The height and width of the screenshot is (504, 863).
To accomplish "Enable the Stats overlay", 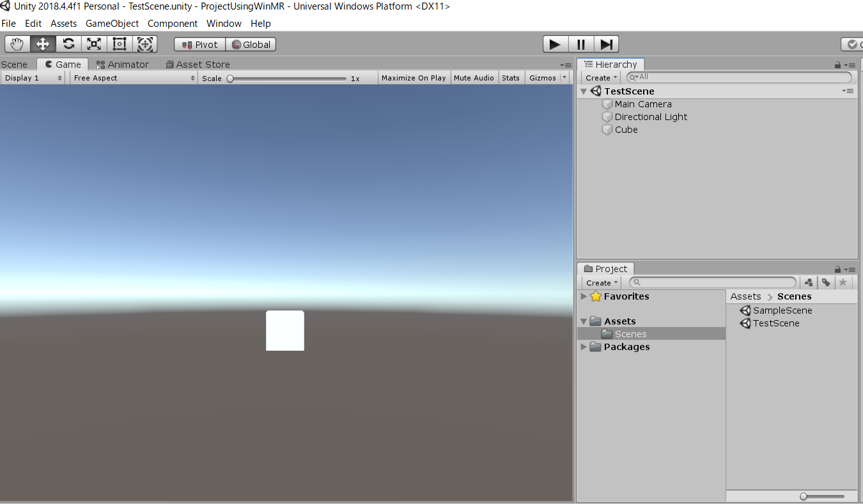I will tap(511, 77).
